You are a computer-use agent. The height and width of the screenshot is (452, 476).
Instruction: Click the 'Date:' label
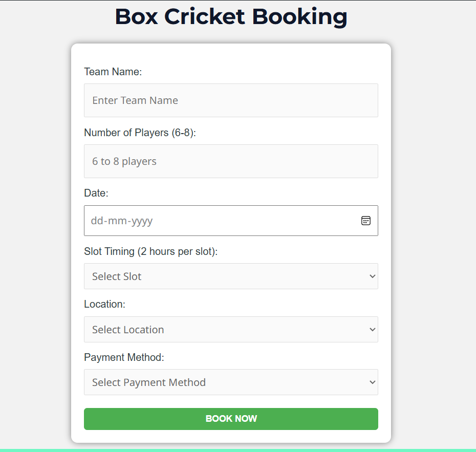coord(96,193)
